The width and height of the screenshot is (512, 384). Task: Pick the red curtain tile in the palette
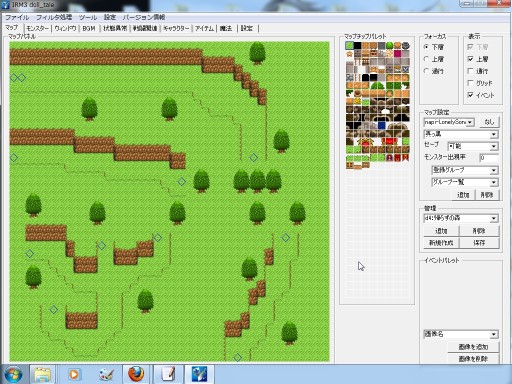click(x=390, y=141)
